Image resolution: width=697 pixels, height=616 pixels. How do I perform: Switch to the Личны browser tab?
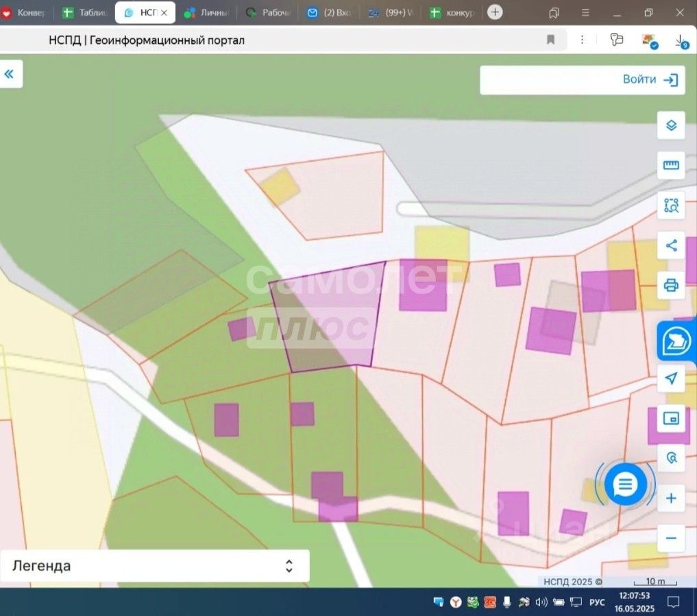tap(206, 12)
